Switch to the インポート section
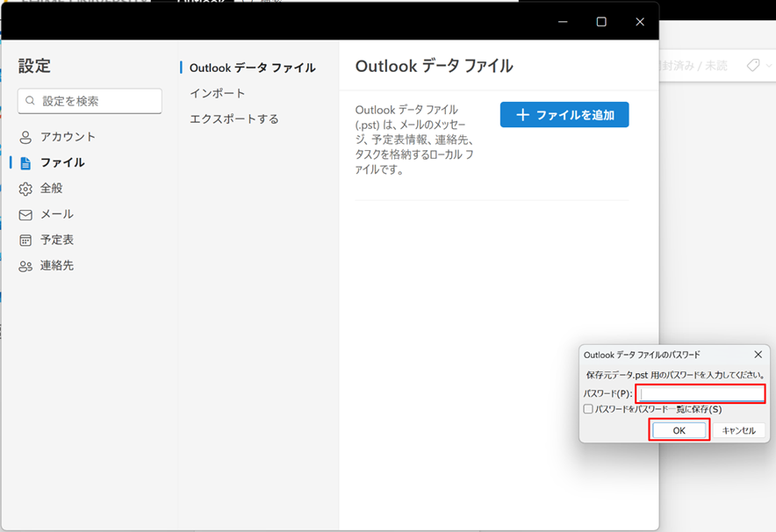This screenshot has width=776, height=532. point(218,93)
